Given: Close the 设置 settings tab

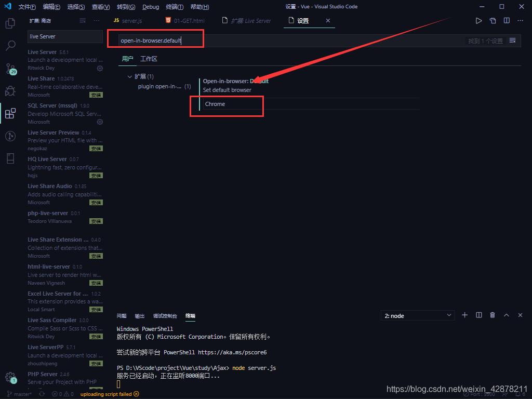Looking at the screenshot, I should pos(328,21).
